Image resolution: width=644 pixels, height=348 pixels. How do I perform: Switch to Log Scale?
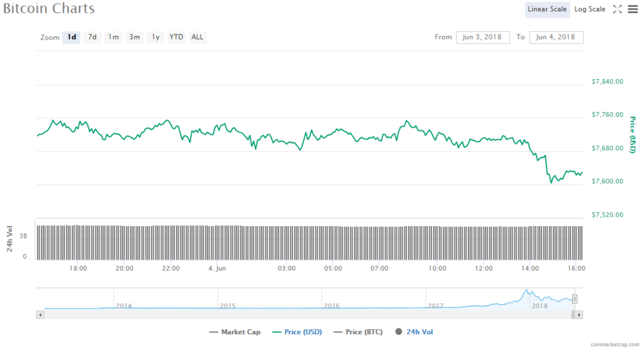click(x=590, y=9)
